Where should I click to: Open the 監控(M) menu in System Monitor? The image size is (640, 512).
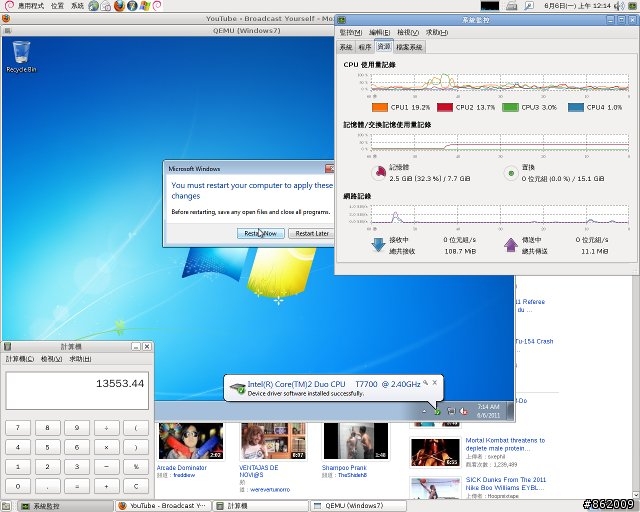click(351, 32)
